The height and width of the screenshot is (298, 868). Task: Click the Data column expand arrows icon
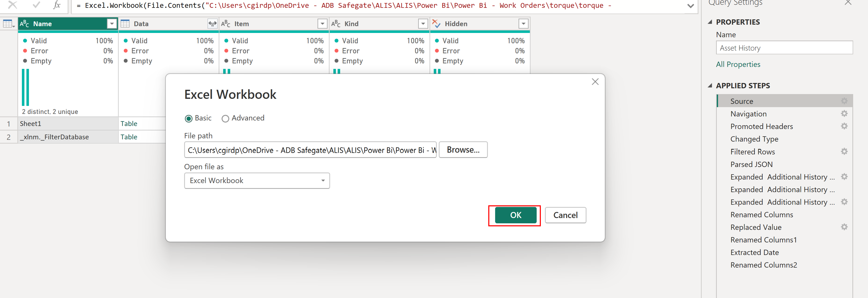pos(212,23)
